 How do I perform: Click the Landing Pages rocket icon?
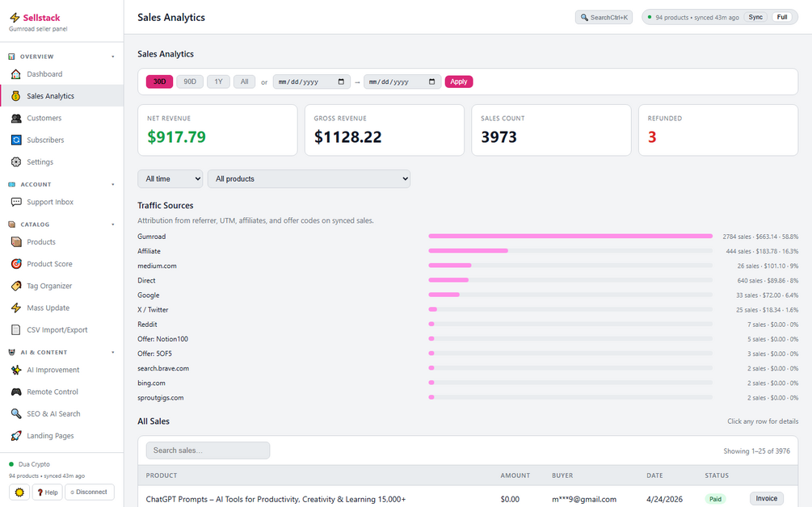(16, 436)
